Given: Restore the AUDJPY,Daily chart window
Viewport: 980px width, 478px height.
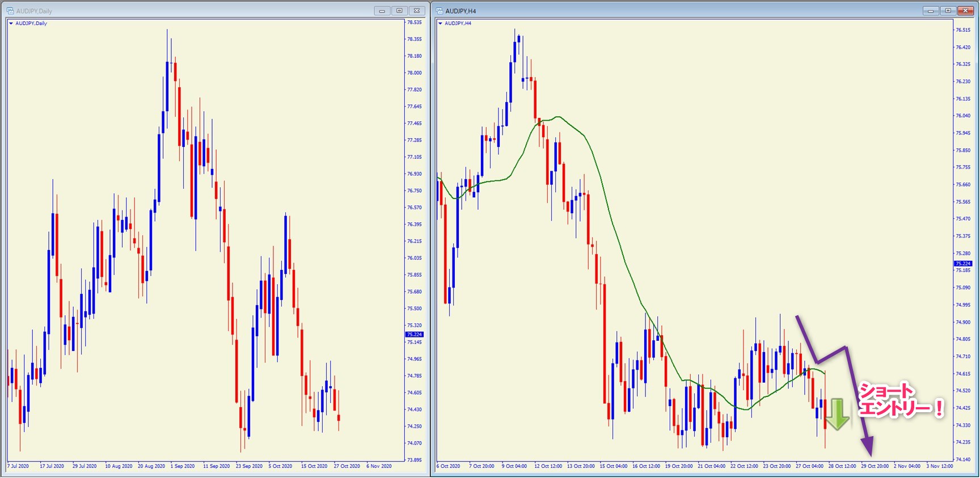Looking at the screenshot, I should point(399,11).
